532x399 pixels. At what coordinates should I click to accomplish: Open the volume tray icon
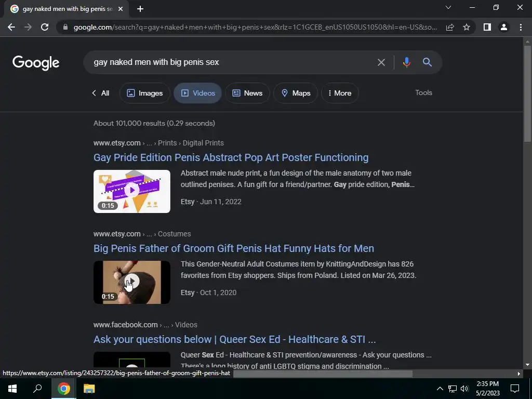[464, 389]
